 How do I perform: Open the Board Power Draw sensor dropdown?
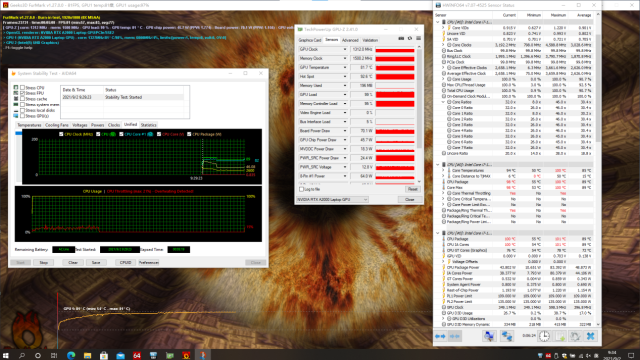[x=345, y=131]
